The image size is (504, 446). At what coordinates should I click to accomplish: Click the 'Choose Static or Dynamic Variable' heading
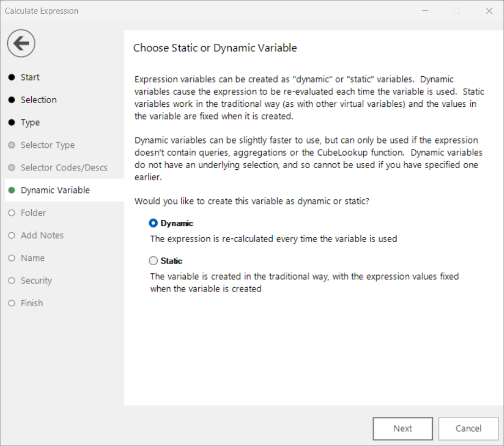click(x=215, y=48)
